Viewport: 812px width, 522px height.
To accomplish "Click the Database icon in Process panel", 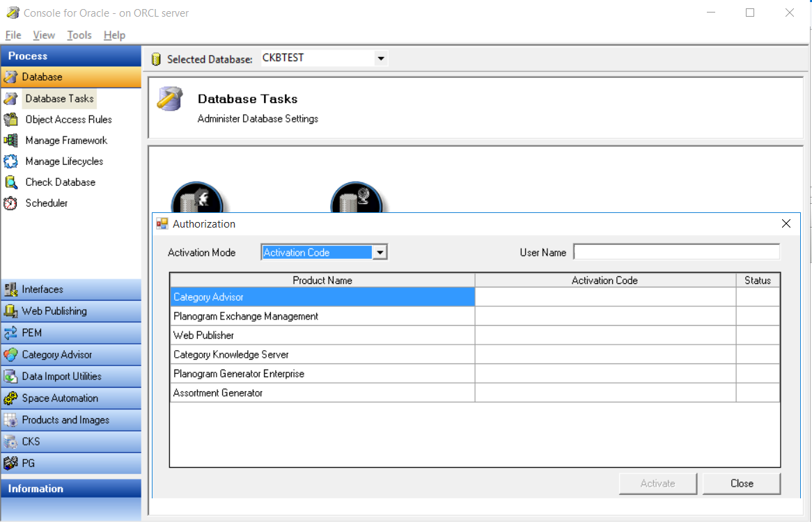I will point(10,77).
